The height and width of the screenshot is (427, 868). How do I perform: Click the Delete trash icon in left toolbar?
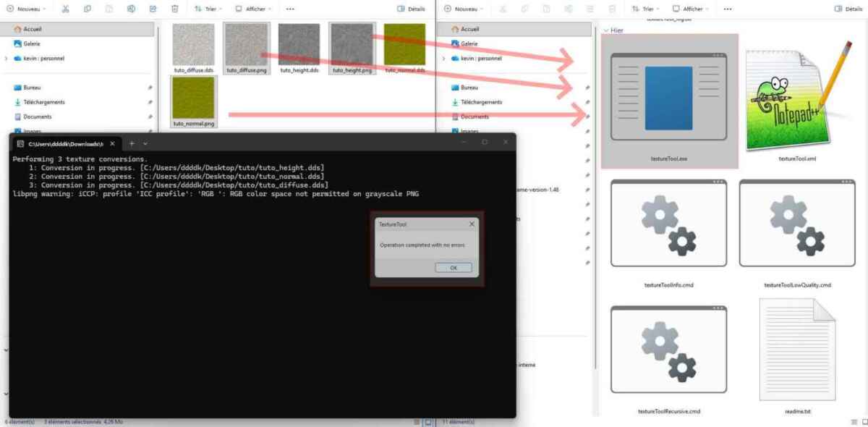pos(174,9)
